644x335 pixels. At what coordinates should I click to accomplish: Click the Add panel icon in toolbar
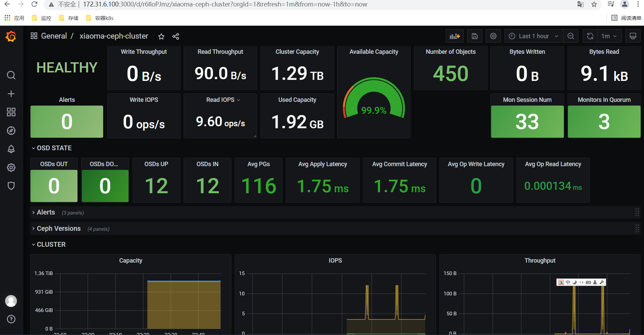455,36
